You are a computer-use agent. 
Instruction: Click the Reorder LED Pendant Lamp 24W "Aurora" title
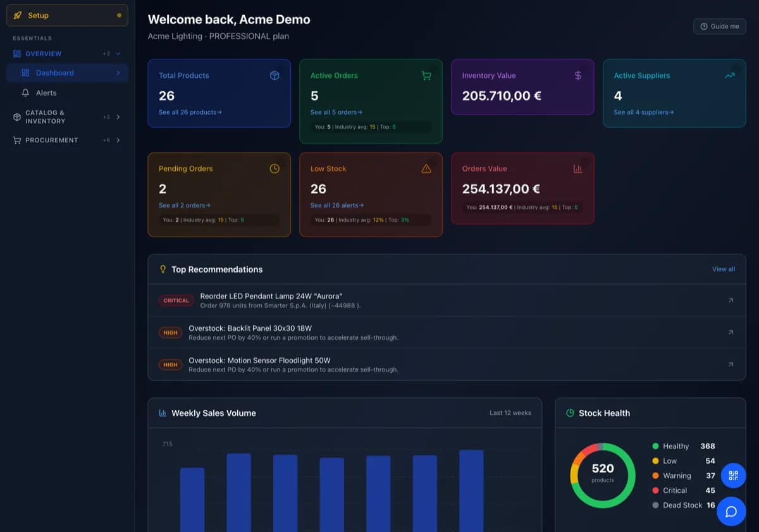[271, 296]
